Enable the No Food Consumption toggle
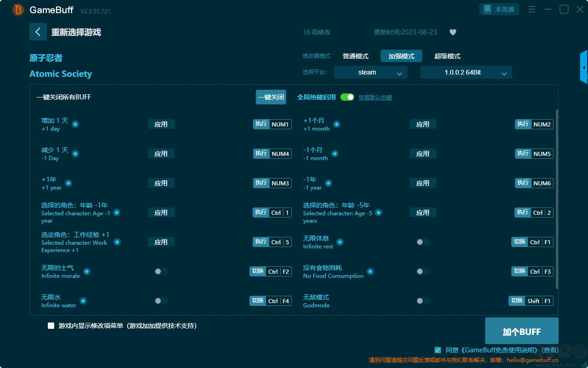The width and height of the screenshot is (588, 368). 423,271
